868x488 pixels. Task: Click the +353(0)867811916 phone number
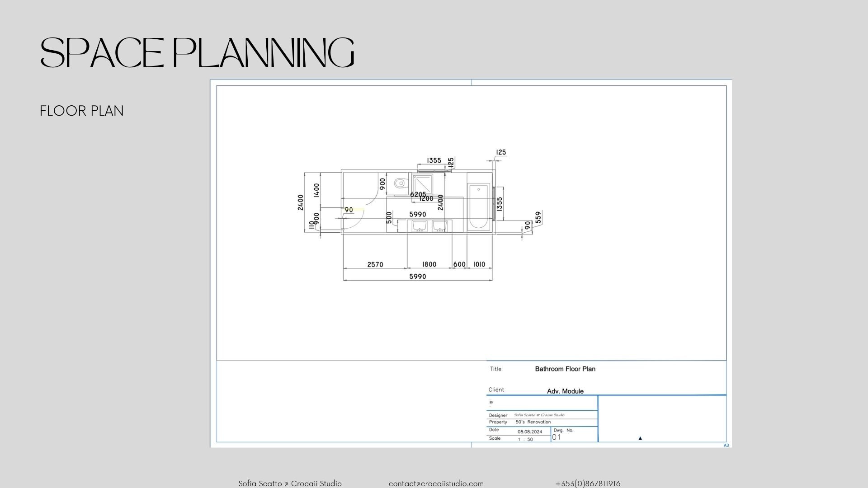tap(587, 483)
